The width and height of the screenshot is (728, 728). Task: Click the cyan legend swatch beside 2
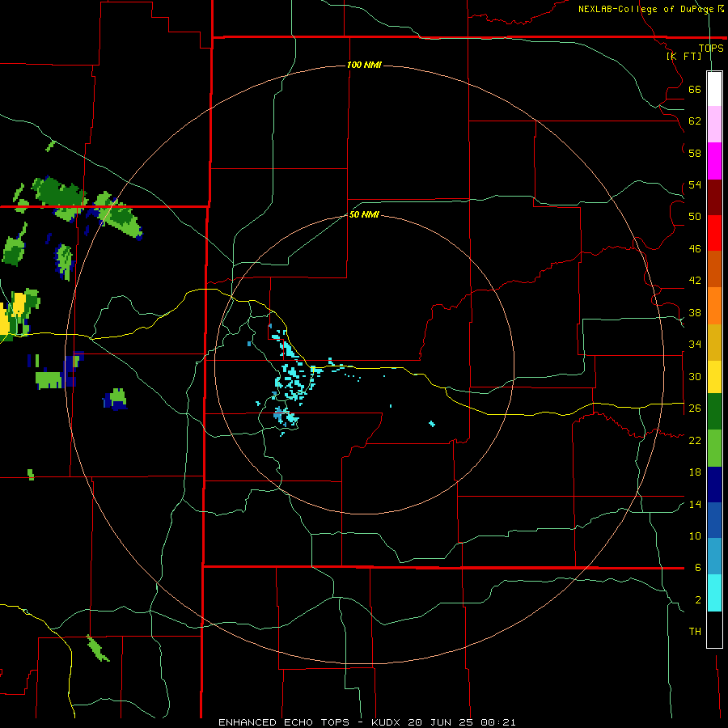pyautogui.click(x=714, y=593)
